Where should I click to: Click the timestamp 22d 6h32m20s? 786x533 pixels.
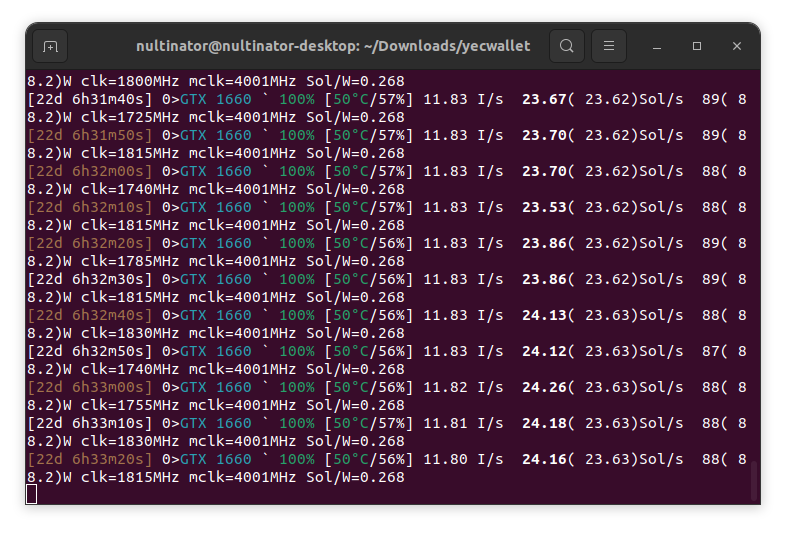90,243
